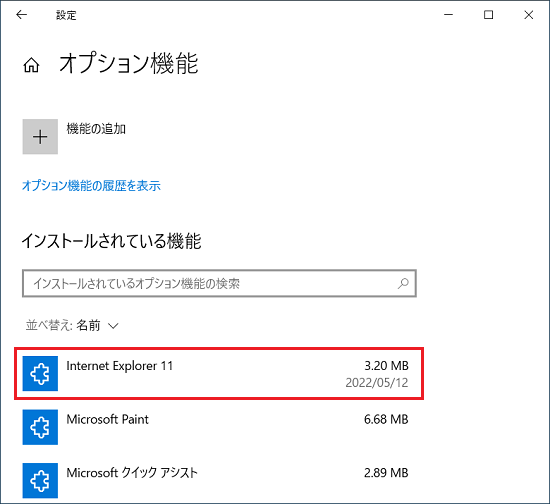Open the 並べ替え: 名前 sort dropdown

pyautogui.click(x=72, y=325)
